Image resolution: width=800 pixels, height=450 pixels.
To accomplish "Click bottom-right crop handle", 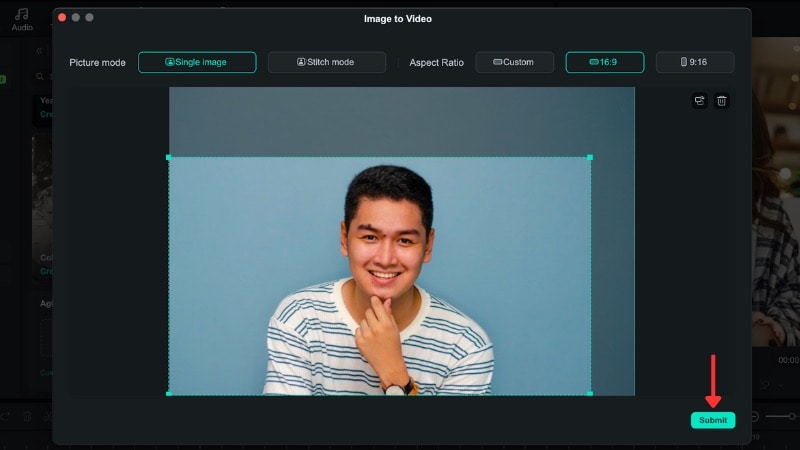I will [x=590, y=393].
